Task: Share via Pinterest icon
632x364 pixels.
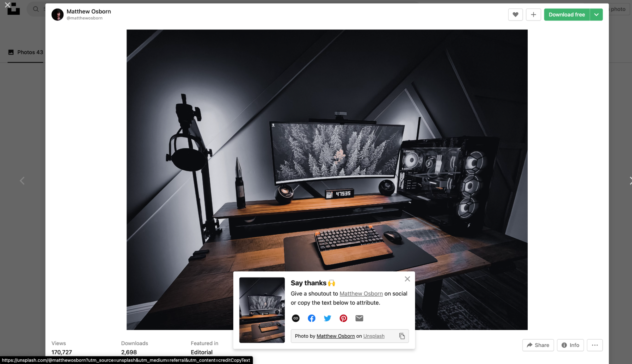Action: (343, 318)
